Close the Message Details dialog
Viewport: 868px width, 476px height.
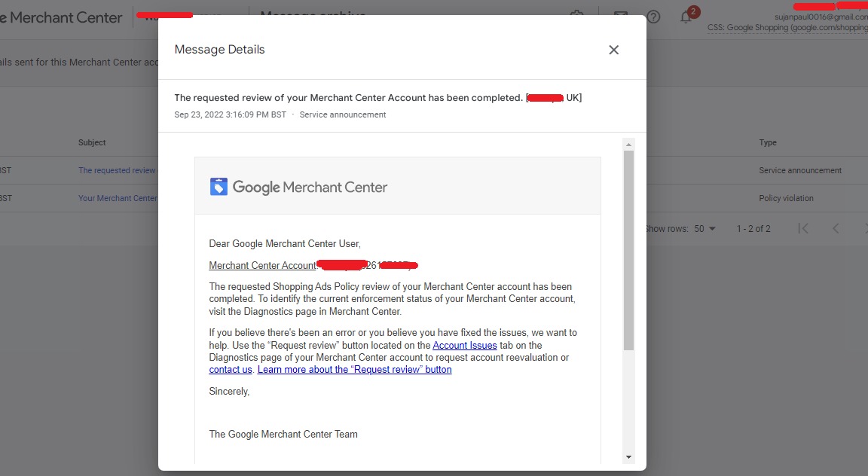point(613,50)
